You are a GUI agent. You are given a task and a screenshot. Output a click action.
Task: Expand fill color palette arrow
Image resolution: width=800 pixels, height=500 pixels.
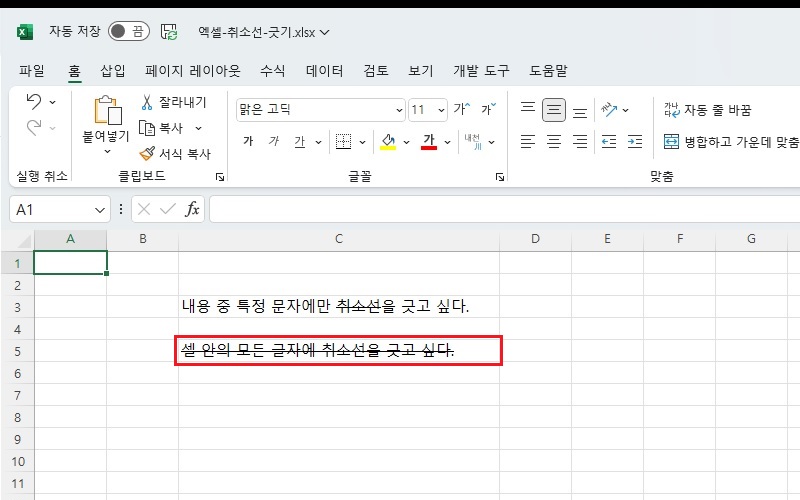pyautogui.click(x=407, y=142)
